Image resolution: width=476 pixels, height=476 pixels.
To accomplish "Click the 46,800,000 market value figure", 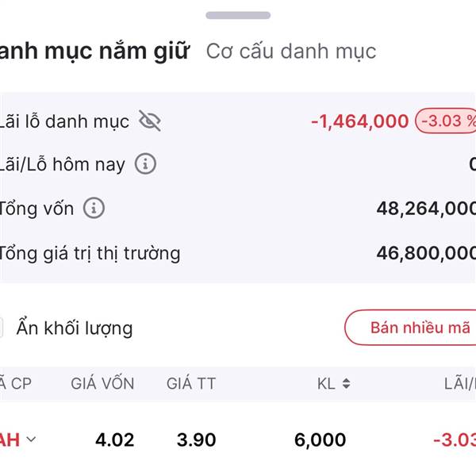I will point(425,253).
